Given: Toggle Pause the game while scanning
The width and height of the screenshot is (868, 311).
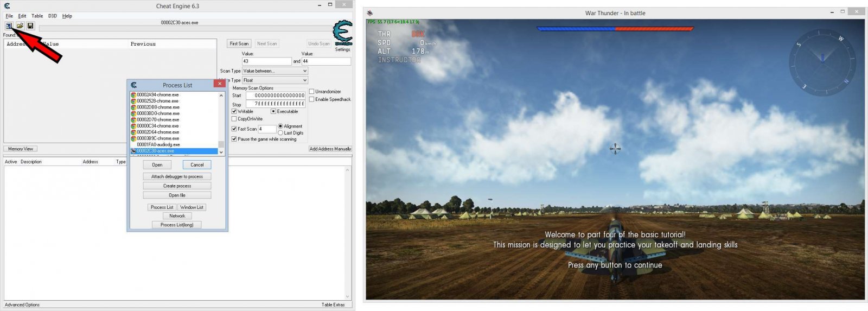Looking at the screenshot, I should (234, 139).
